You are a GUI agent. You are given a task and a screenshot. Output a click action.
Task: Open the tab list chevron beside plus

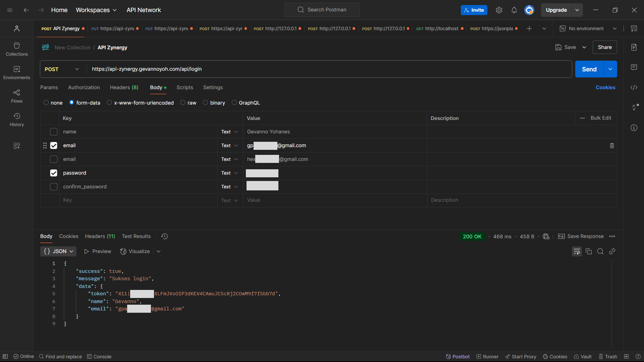[544, 28]
